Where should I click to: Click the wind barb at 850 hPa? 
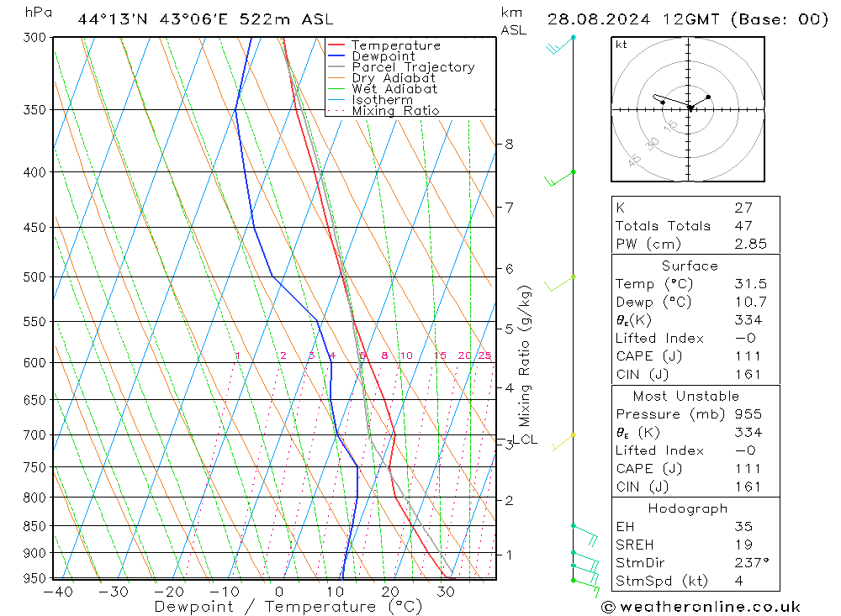click(x=585, y=534)
